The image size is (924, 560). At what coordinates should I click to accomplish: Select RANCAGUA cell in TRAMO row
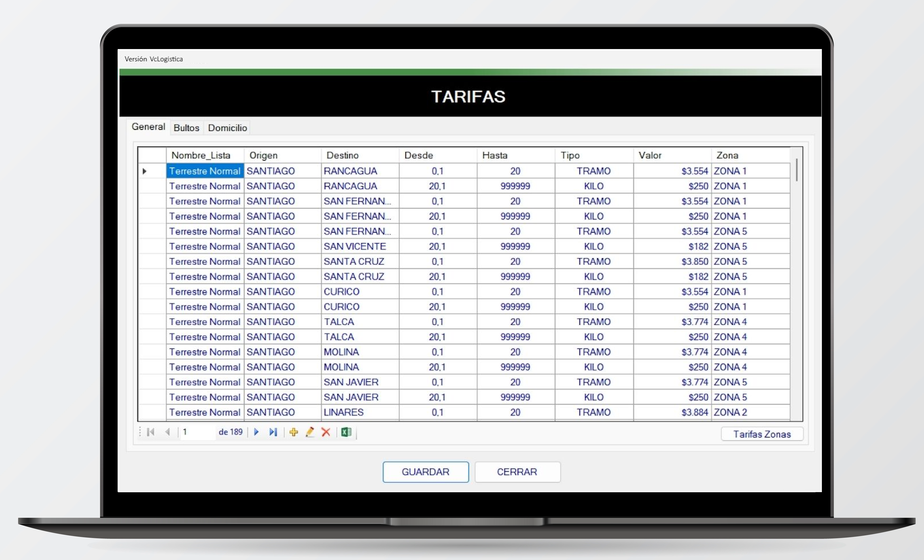click(360, 171)
